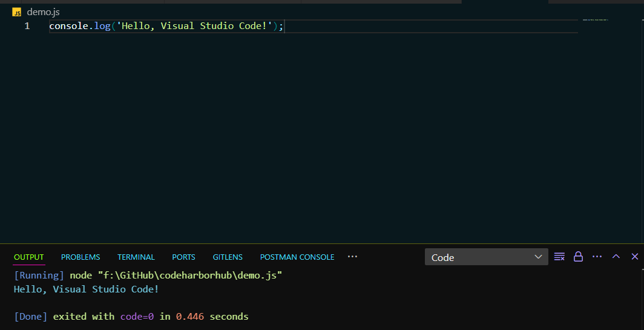The height and width of the screenshot is (330, 644).
Task: Click the 'Hello, Visual Studio Code!' output line
Action: click(86, 289)
